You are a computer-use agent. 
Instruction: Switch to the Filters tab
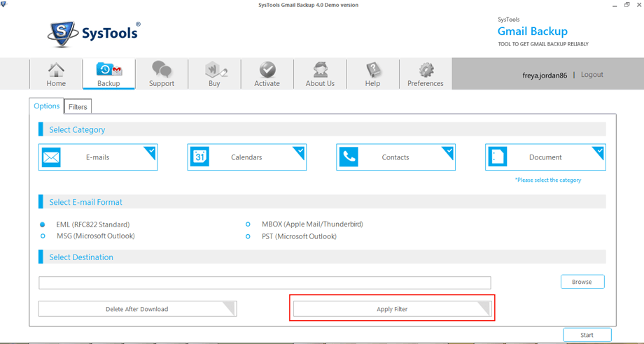(78, 107)
